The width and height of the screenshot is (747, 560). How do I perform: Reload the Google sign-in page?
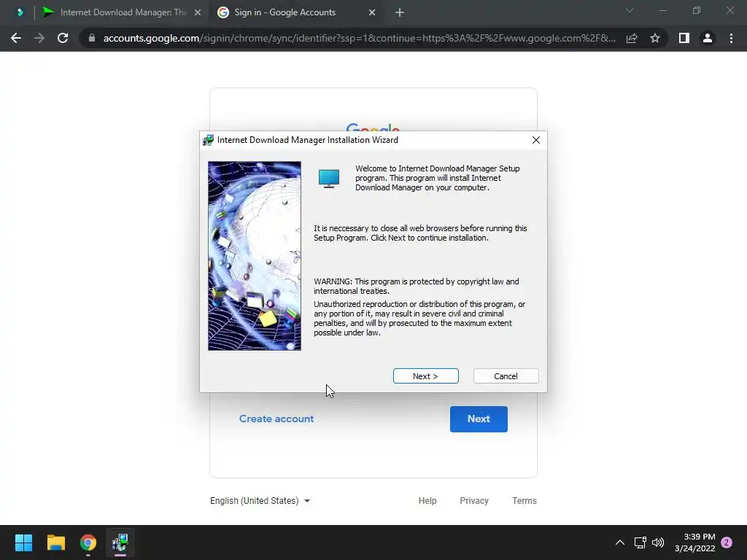pyautogui.click(x=63, y=38)
